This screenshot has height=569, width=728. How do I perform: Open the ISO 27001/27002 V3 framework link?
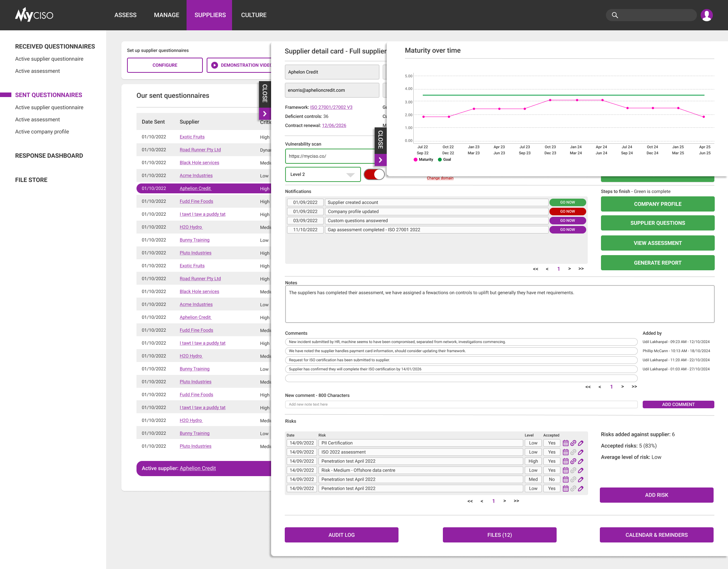[x=331, y=107]
